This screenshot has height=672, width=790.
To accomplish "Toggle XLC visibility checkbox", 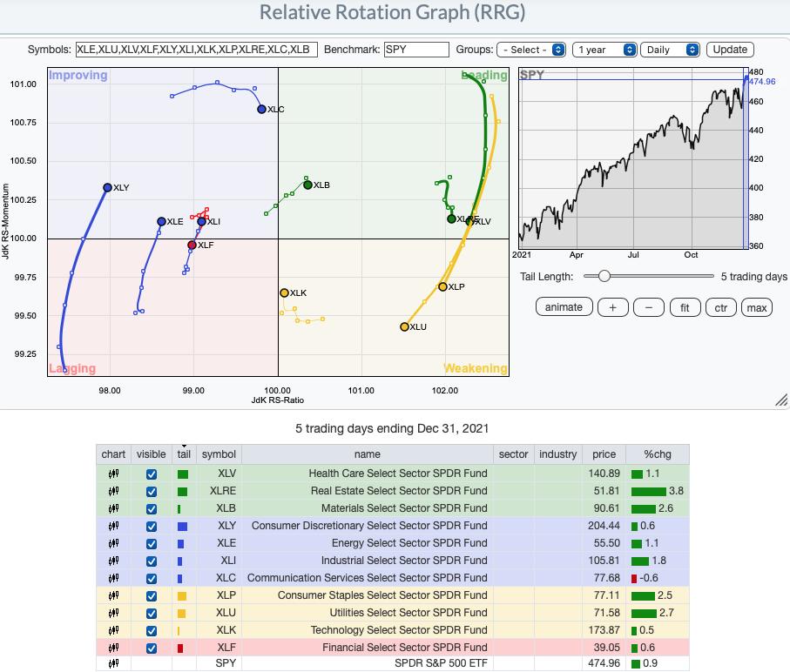I will point(152,578).
